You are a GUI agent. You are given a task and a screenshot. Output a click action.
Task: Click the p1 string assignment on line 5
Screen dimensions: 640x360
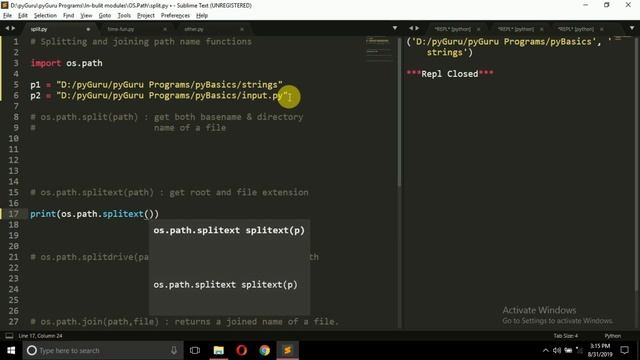(x=156, y=84)
